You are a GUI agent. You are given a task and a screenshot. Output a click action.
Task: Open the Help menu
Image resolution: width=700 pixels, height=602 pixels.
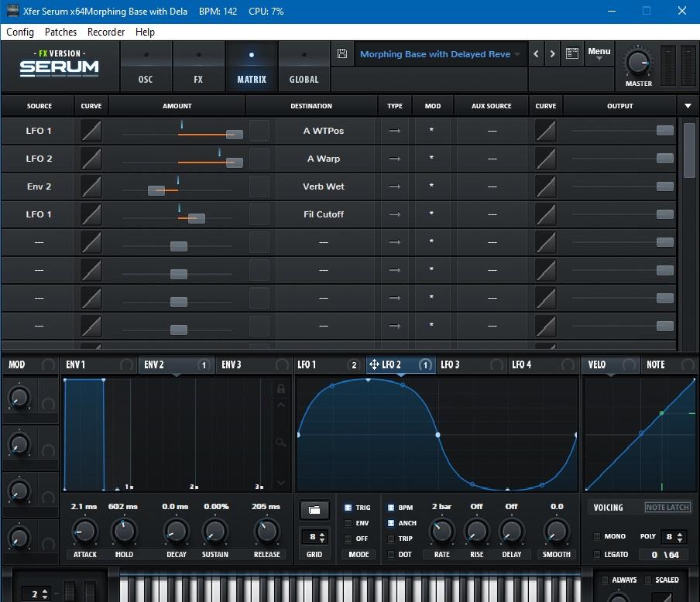(145, 32)
